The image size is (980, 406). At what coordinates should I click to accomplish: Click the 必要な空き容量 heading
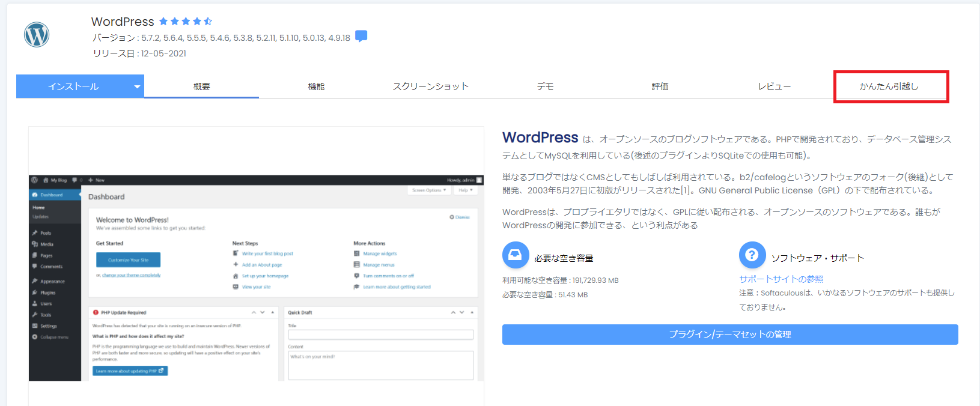564,258
